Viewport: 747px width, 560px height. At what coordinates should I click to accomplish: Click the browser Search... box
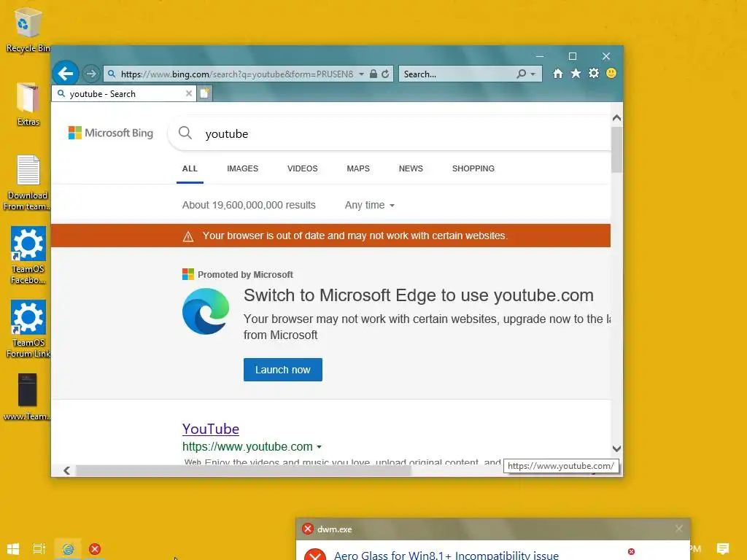click(x=457, y=74)
